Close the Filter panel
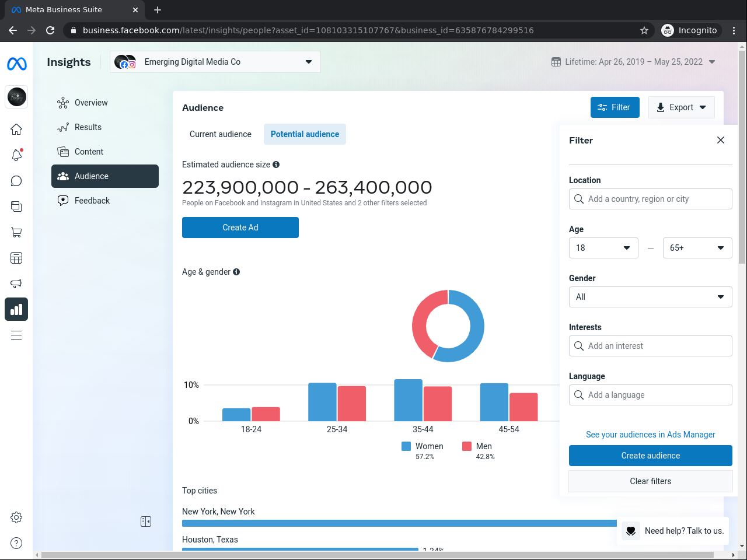The width and height of the screenshot is (747, 560). (x=721, y=140)
